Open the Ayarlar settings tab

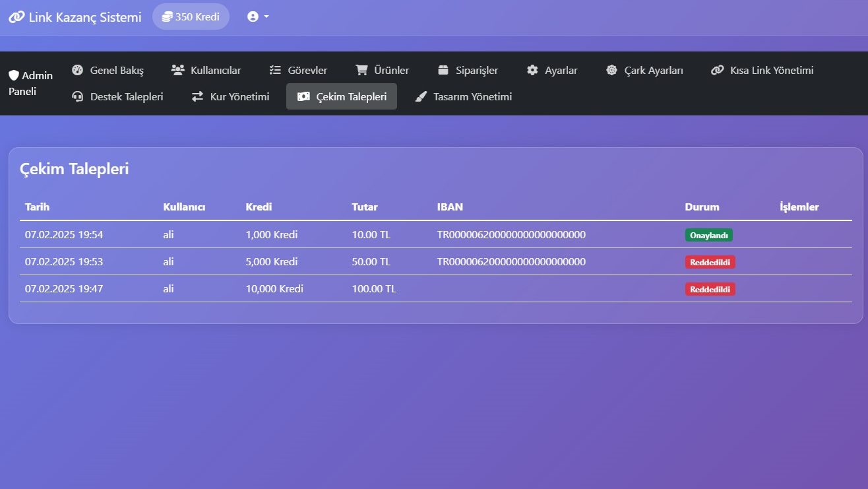pyautogui.click(x=552, y=70)
